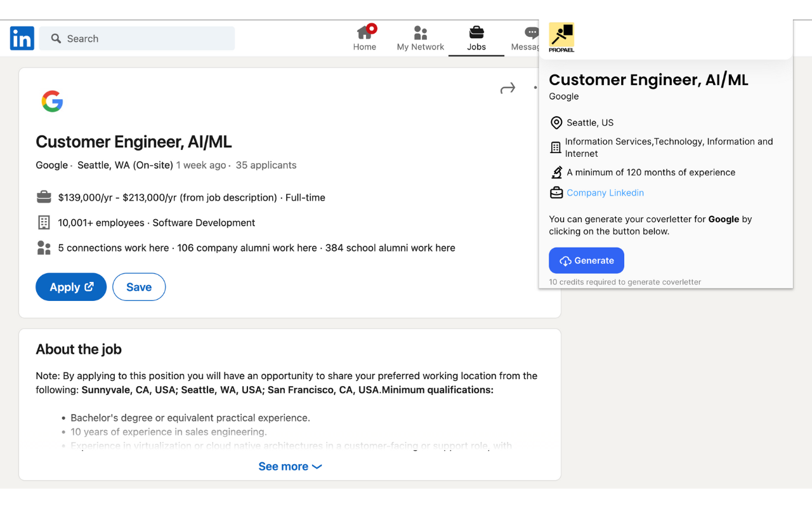
Task: Click the share arrow icon
Action: 507,88
